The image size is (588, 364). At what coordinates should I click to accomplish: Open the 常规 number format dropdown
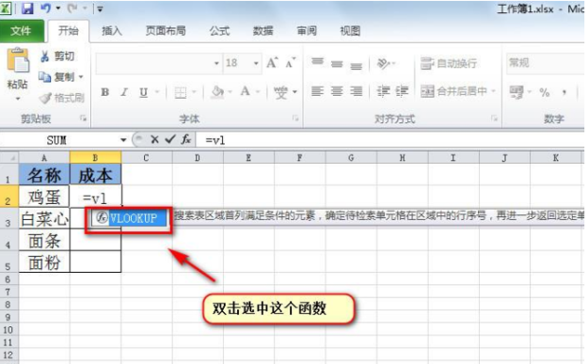(545, 63)
